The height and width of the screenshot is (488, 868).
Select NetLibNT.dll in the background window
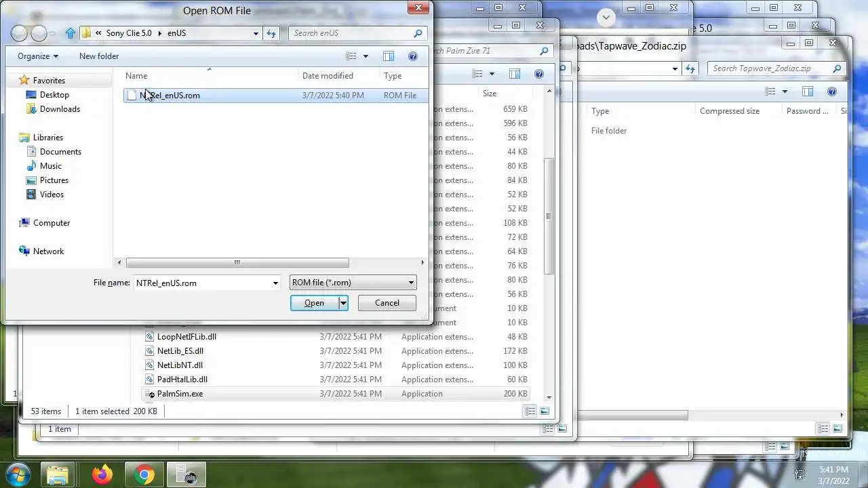tap(180, 365)
